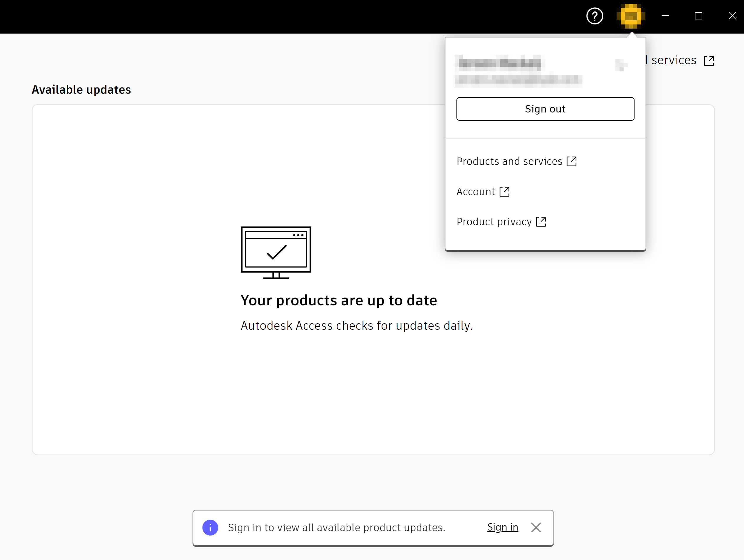This screenshot has width=744, height=560.
Task: Open the help question mark icon
Action: (x=594, y=16)
